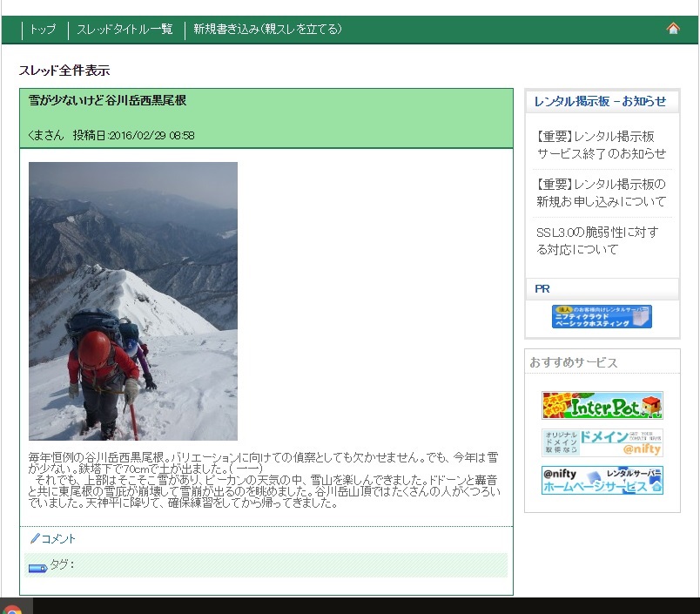This screenshot has height=614, width=700.
Task: Click the orange home icon in the header
Action: [x=673, y=29]
